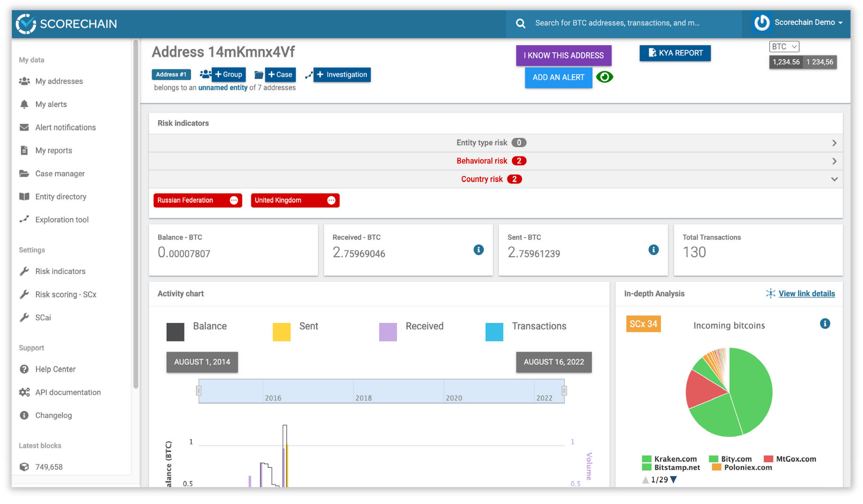
Task: Open info icon beside Sent BTC
Action: pos(653,250)
